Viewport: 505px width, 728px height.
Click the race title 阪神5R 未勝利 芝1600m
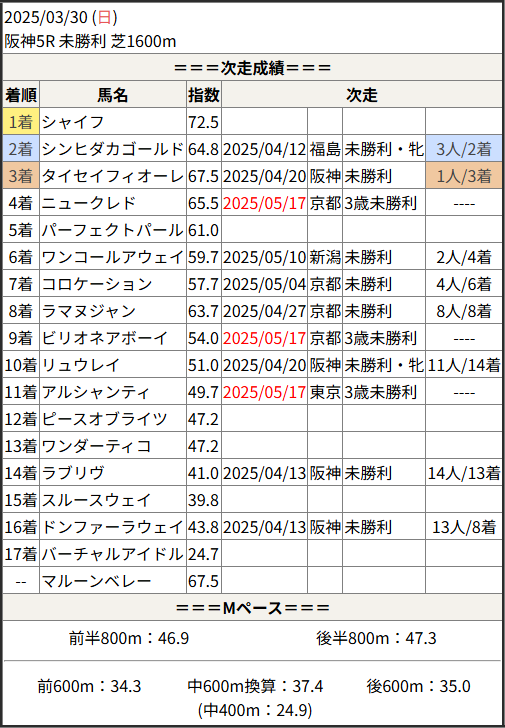click(91, 42)
